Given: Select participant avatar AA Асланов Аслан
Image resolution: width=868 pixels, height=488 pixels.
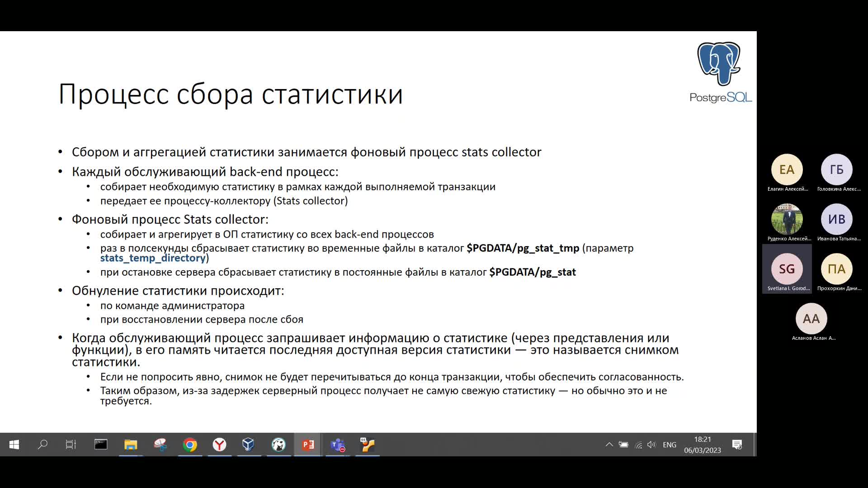Looking at the screenshot, I should tap(811, 319).
